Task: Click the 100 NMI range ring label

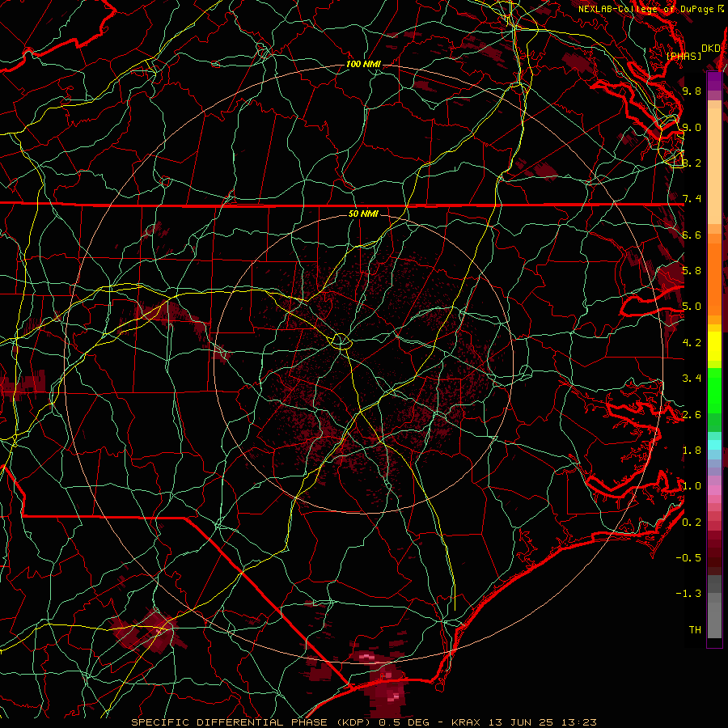Action: (363, 64)
